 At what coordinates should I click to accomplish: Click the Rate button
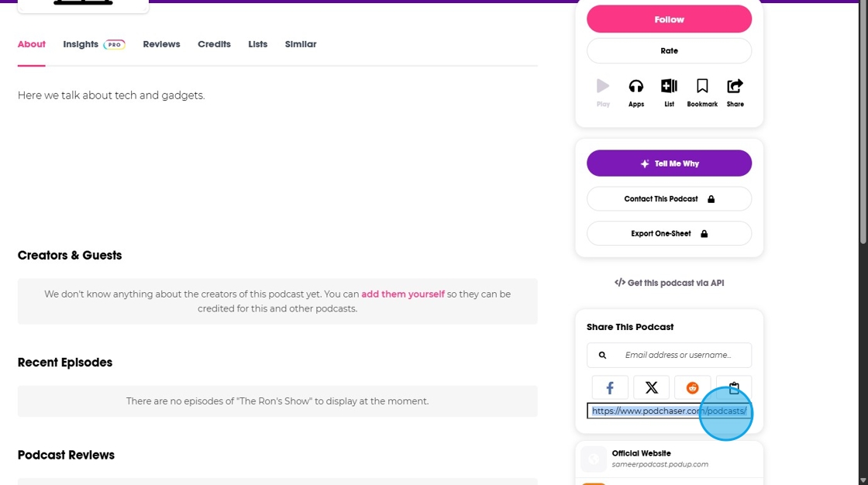[x=669, y=51]
